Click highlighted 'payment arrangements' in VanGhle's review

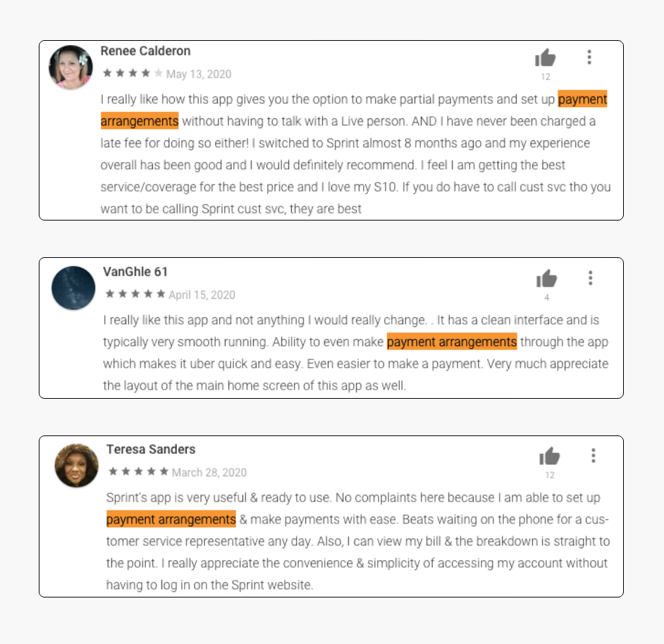pos(452,342)
